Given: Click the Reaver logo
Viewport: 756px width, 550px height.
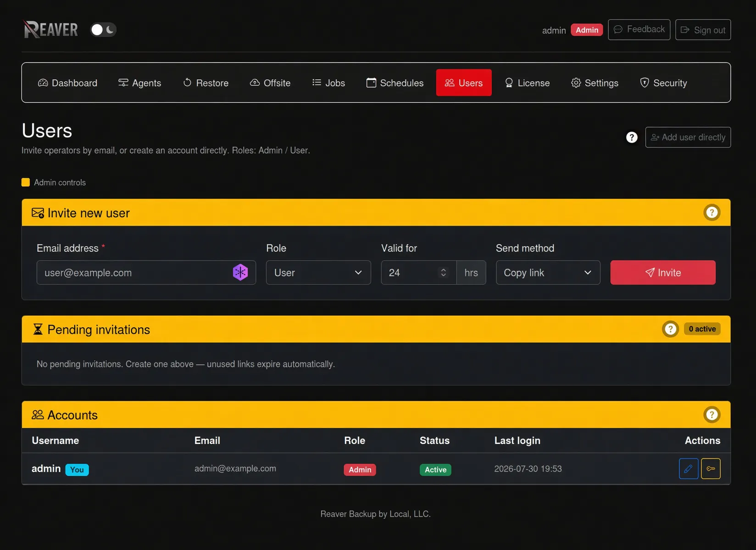Looking at the screenshot, I should (51, 30).
